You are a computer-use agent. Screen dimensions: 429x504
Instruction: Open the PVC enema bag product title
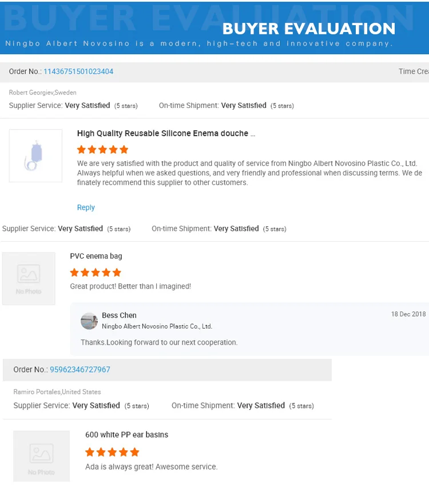96,256
